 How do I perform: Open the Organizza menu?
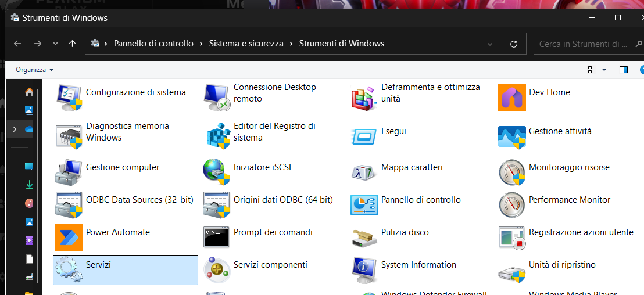tap(34, 70)
